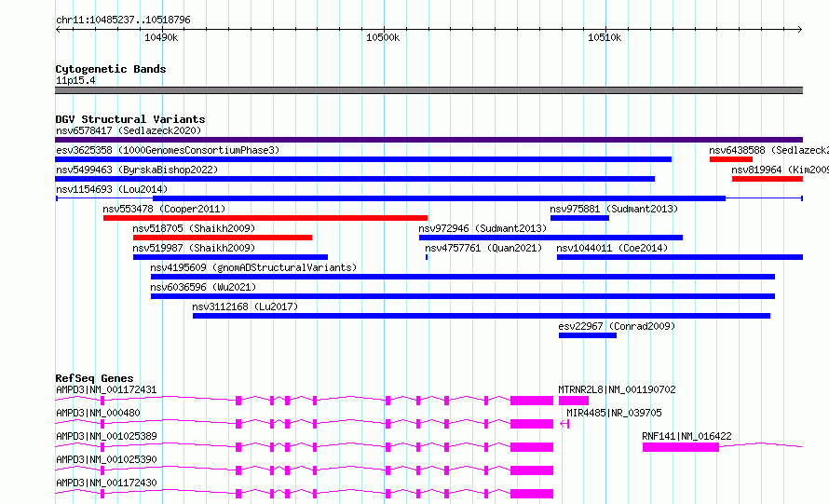Viewport: 829px width, 504px height.
Task: Click the DGV Structural Variants track title
Action: (130, 119)
